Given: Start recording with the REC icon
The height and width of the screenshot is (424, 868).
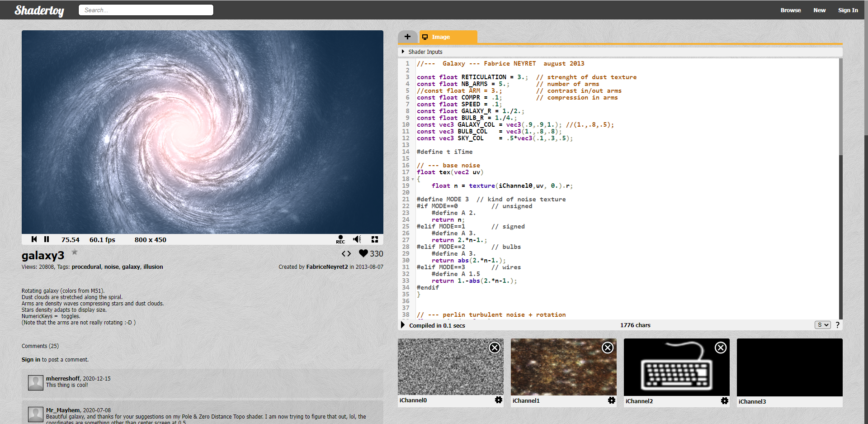Looking at the screenshot, I should click(x=340, y=238).
